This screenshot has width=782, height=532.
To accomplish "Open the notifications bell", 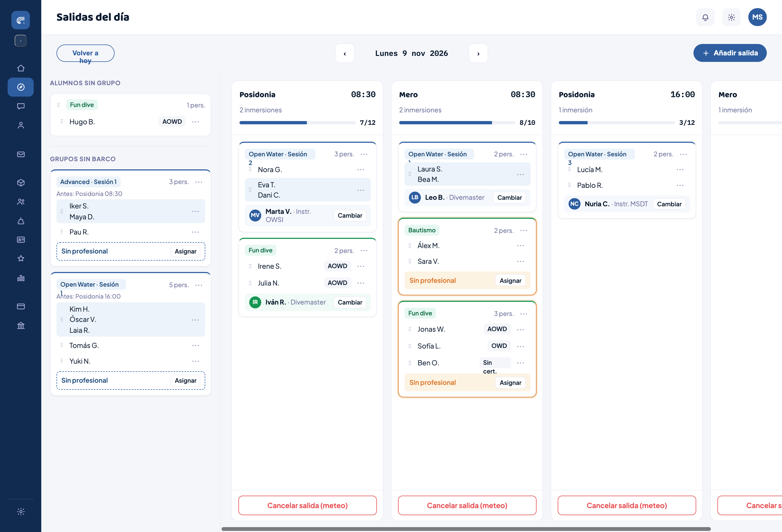I will [x=705, y=17].
